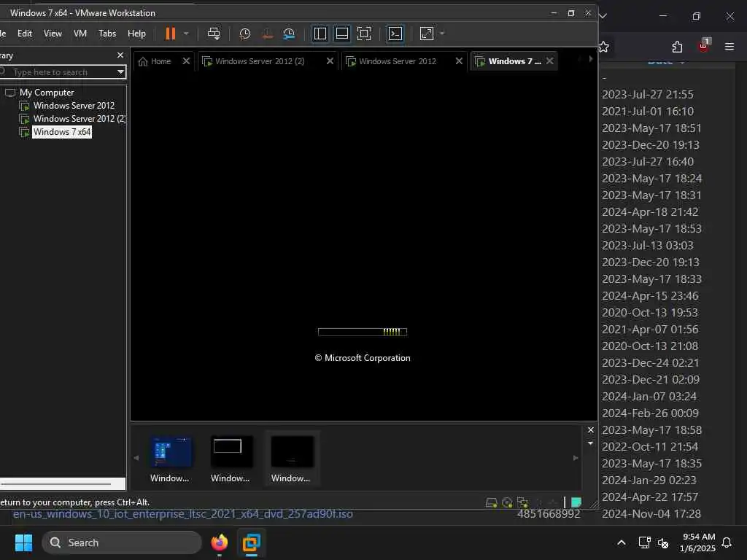
Task: Click the hard disk status icon
Action: (x=491, y=502)
